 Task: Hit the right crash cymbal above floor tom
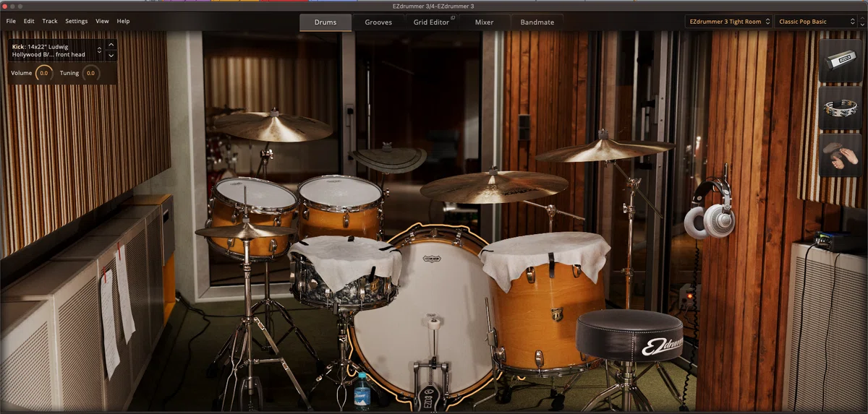click(605, 150)
